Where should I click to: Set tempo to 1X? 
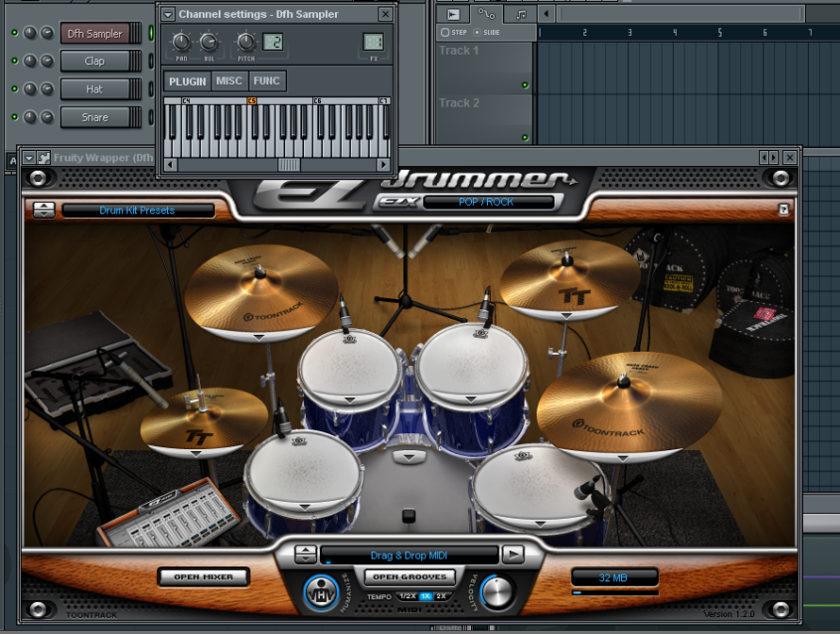click(426, 596)
